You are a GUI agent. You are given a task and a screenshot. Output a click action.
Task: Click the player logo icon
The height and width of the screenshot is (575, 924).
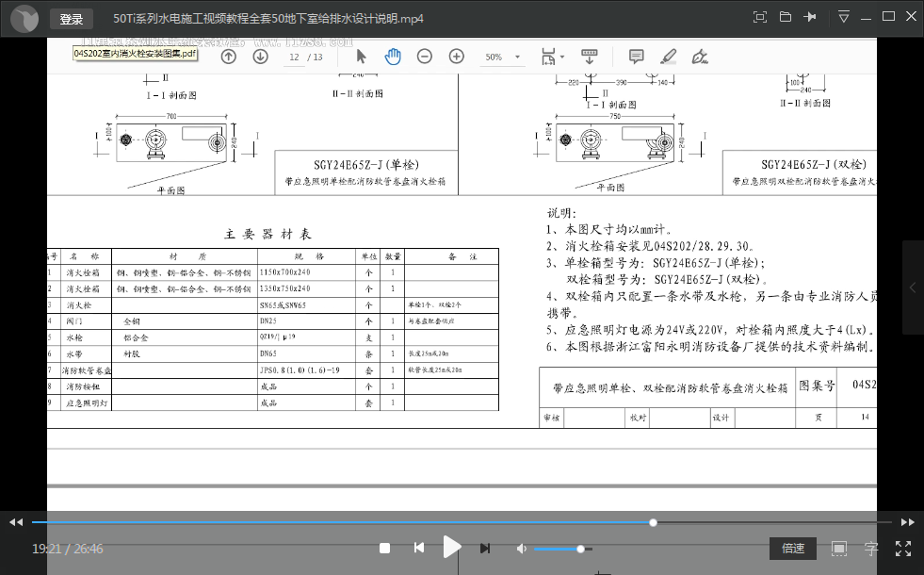(x=24, y=18)
